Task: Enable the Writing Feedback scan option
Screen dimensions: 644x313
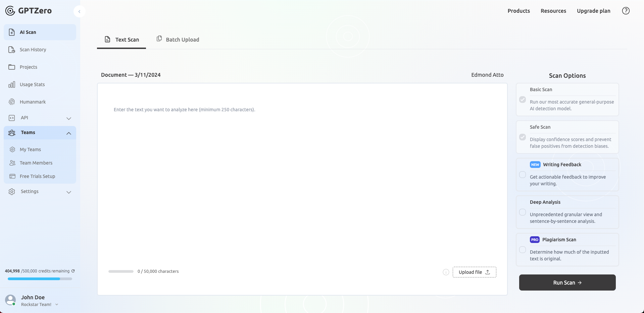Action: 522,175
